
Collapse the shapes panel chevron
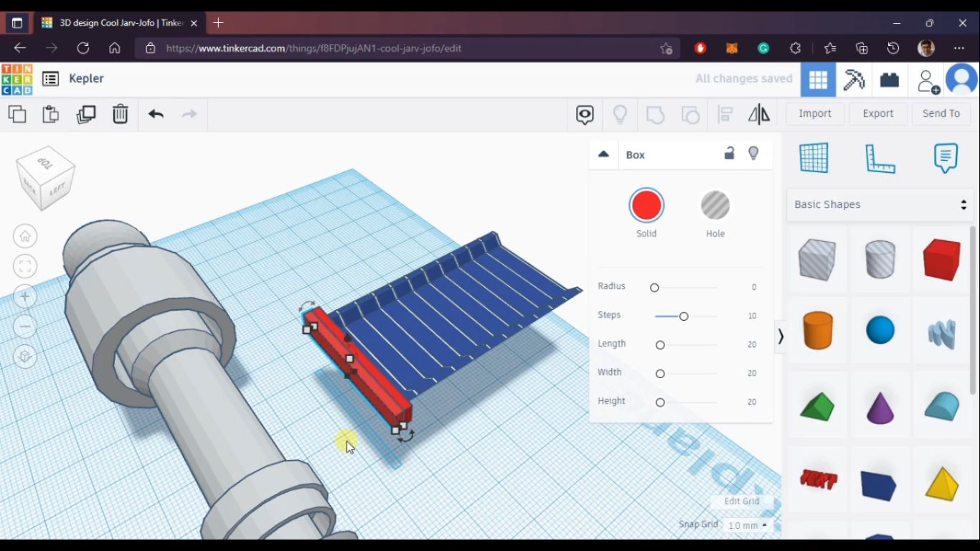coord(781,336)
